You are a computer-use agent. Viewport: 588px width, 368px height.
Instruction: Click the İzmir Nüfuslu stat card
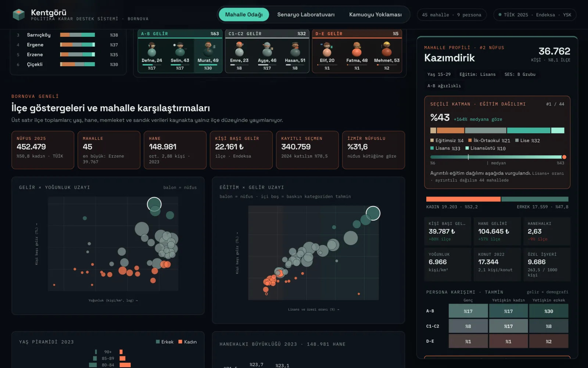373,150
